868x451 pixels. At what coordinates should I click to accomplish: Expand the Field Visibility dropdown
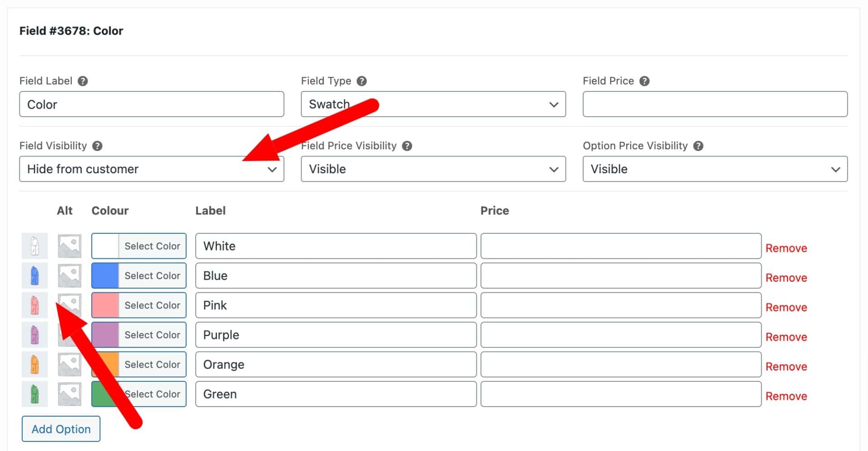151,169
